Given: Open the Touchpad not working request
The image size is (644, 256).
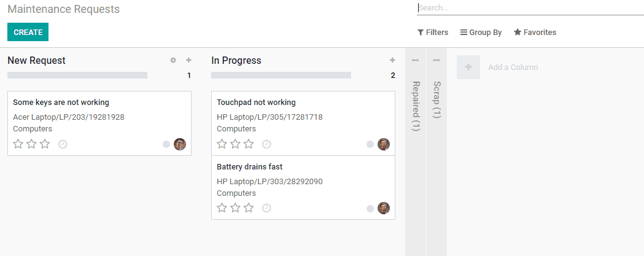Looking at the screenshot, I should [256, 103].
